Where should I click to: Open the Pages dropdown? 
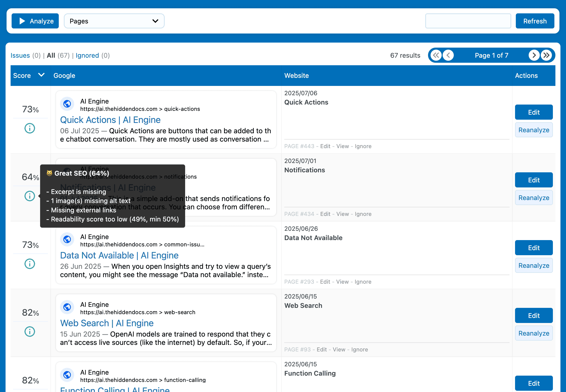pyautogui.click(x=114, y=21)
